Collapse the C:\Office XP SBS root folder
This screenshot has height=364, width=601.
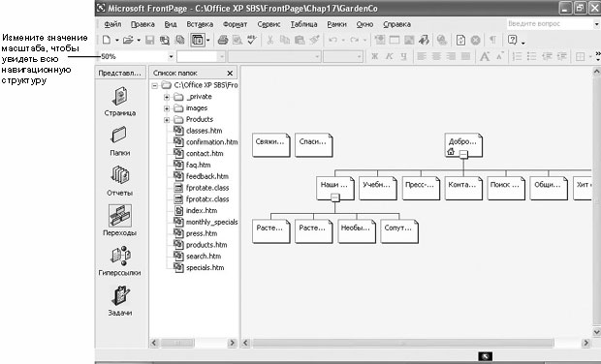154,85
